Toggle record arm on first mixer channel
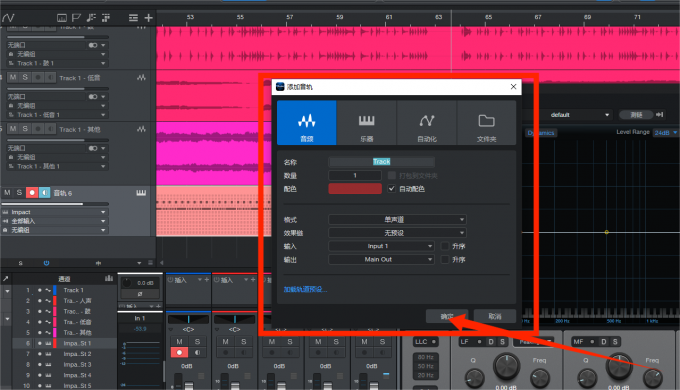Screen dimensions: 680x390 [x=179, y=352]
